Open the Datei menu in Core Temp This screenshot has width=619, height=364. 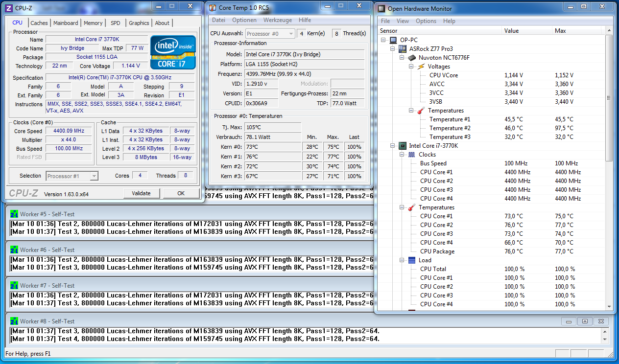click(218, 20)
